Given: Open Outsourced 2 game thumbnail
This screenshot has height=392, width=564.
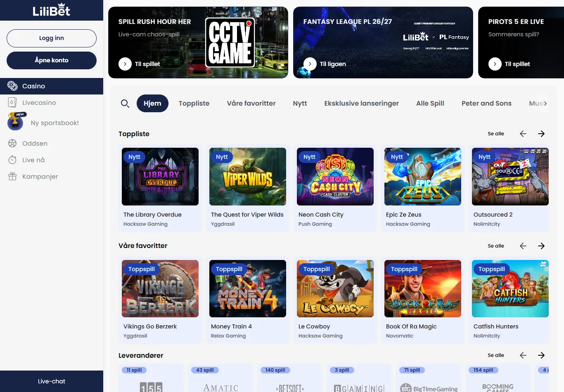Looking at the screenshot, I should [510, 177].
